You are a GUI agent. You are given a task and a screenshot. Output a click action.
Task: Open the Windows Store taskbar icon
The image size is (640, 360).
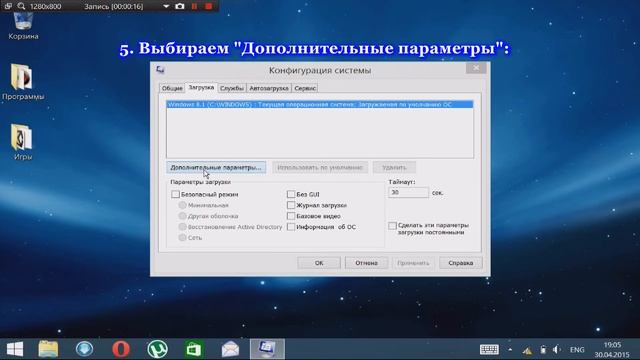click(194, 349)
